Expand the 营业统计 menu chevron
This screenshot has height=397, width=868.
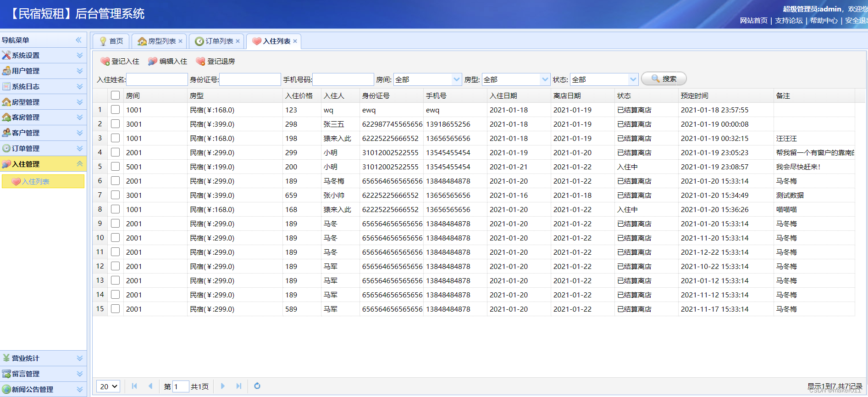pyautogui.click(x=80, y=358)
